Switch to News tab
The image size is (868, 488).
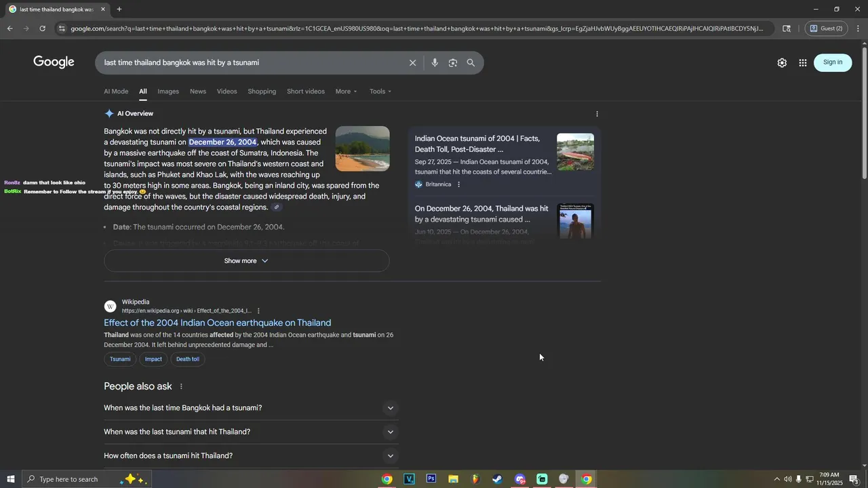click(x=198, y=91)
